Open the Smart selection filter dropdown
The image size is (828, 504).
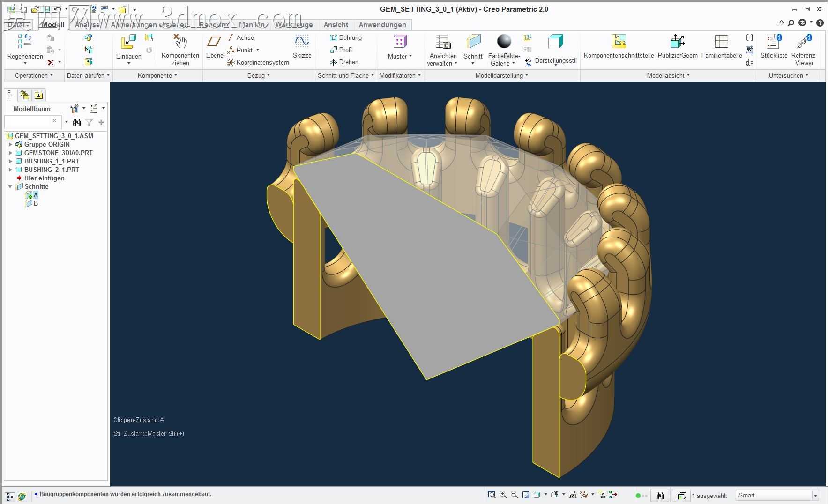(x=815, y=496)
